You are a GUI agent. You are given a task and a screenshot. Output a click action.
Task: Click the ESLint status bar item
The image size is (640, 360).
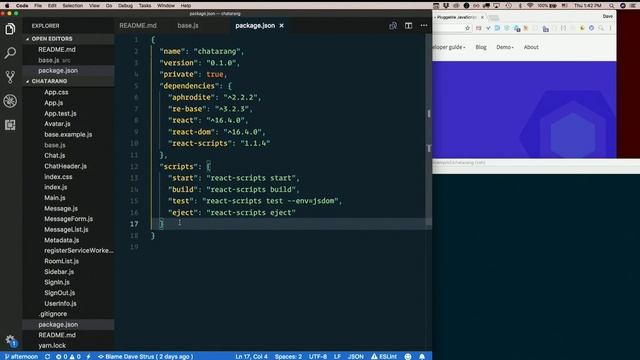pyautogui.click(x=384, y=356)
